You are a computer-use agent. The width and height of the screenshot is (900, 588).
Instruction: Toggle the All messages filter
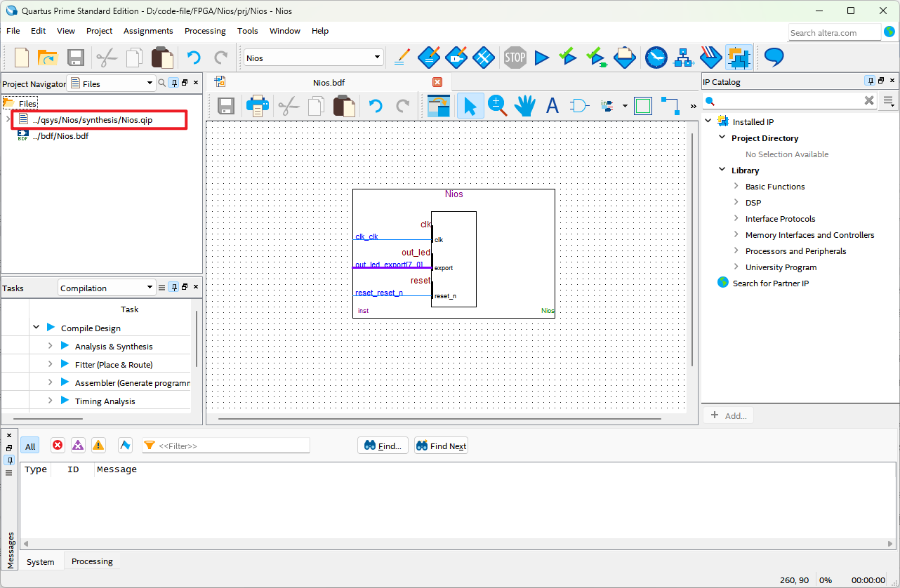click(x=30, y=446)
